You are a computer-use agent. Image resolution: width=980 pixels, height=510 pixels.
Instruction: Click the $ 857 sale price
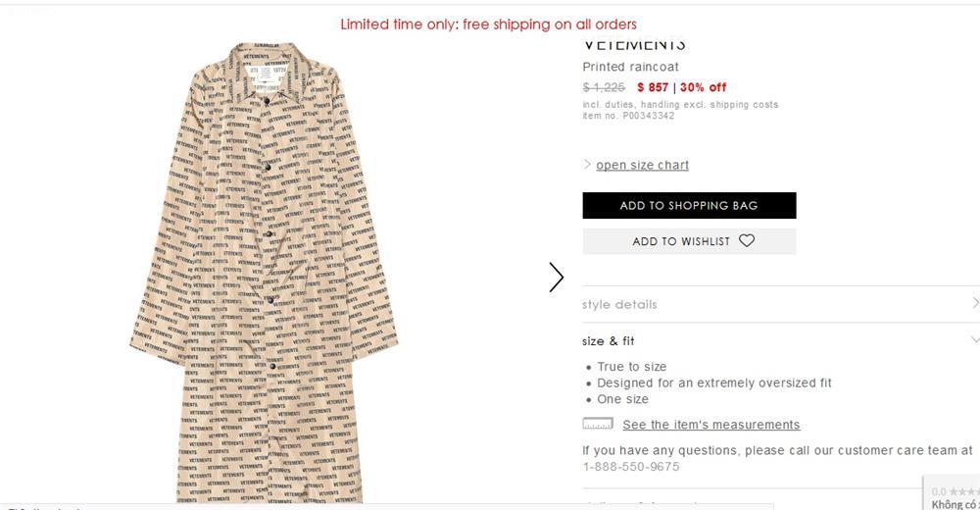(653, 87)
